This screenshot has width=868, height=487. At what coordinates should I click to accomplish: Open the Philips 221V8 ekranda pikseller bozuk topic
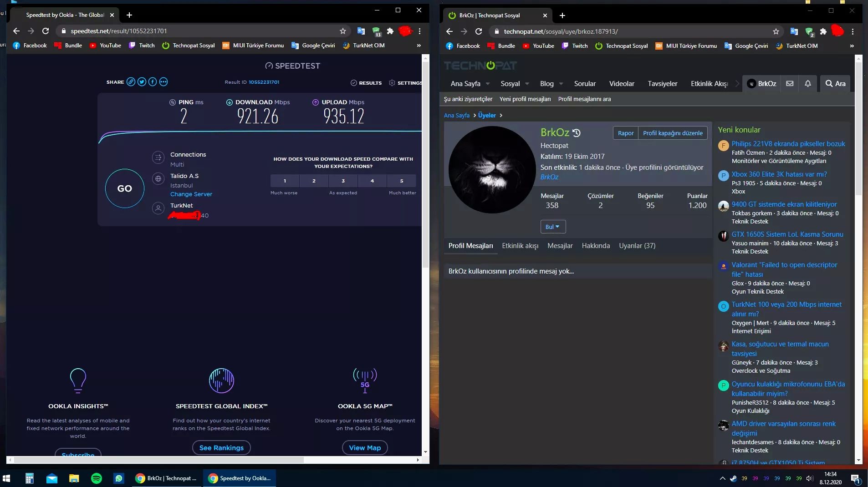pyautogui.click(x=788, y=144)
